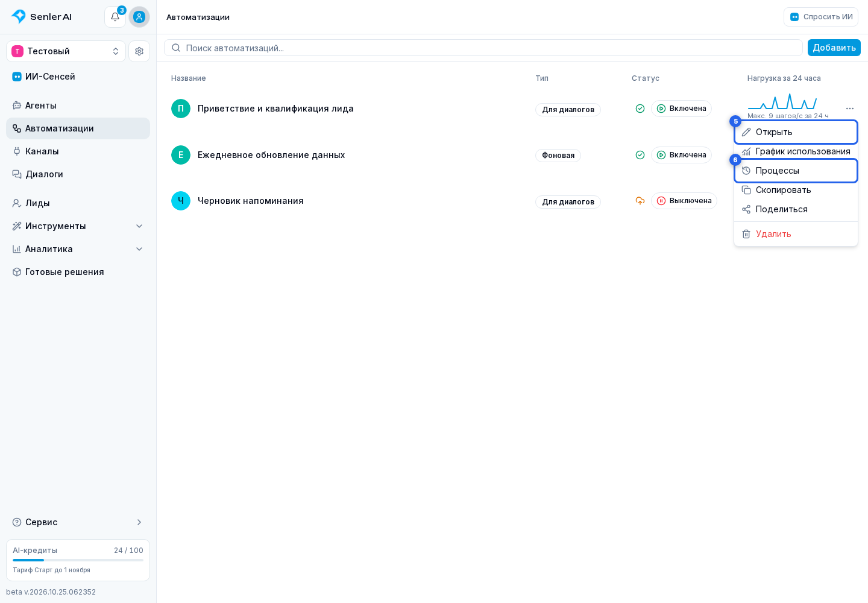Open the Черновик напоминания automation
Screen dimensions: 868x603
click(x=251, y=201)
